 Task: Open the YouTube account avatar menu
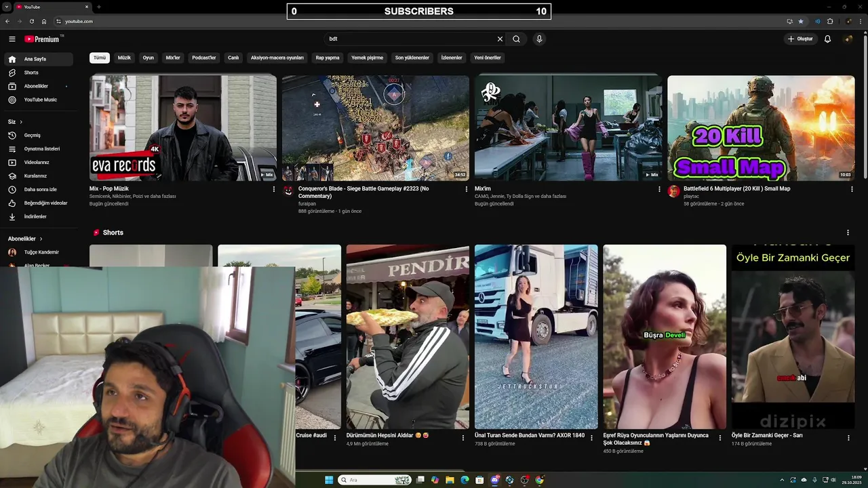(848, 39)
